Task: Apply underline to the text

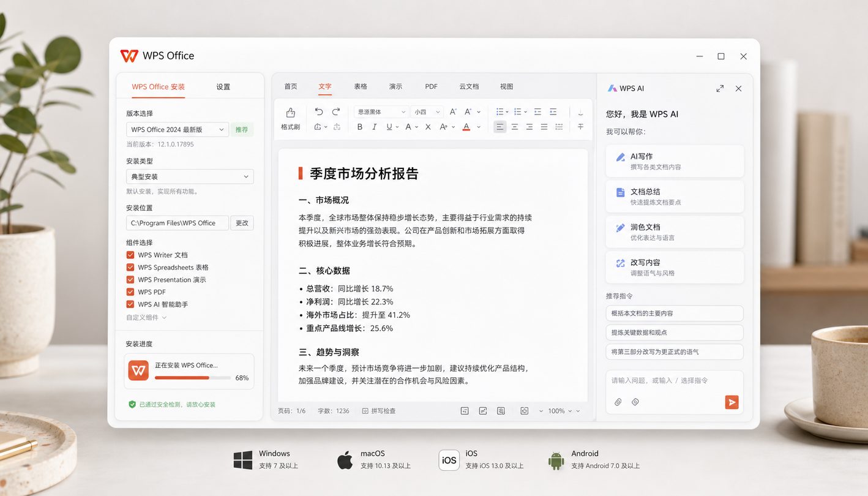Action: tap(389, 127)
